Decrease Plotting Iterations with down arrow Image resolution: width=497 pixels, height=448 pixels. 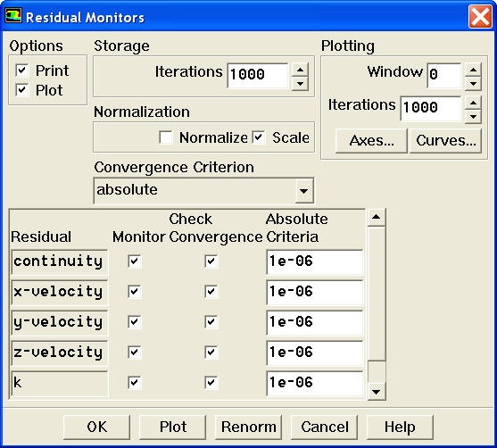point(473,116)
